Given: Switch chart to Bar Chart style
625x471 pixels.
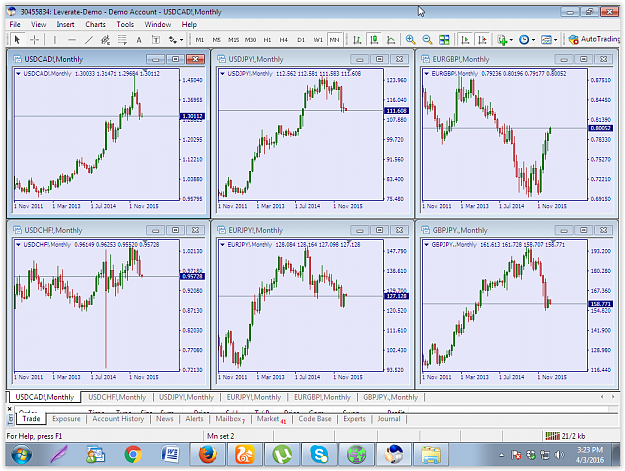Looking at the screenshot, I should tap(357, 39).
